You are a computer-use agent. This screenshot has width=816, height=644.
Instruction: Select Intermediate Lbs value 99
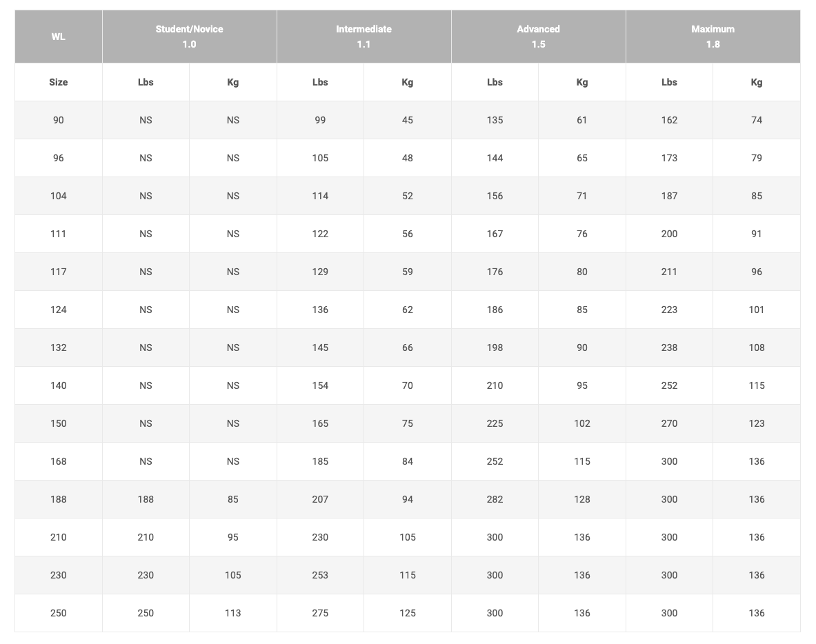coord(320,120)
